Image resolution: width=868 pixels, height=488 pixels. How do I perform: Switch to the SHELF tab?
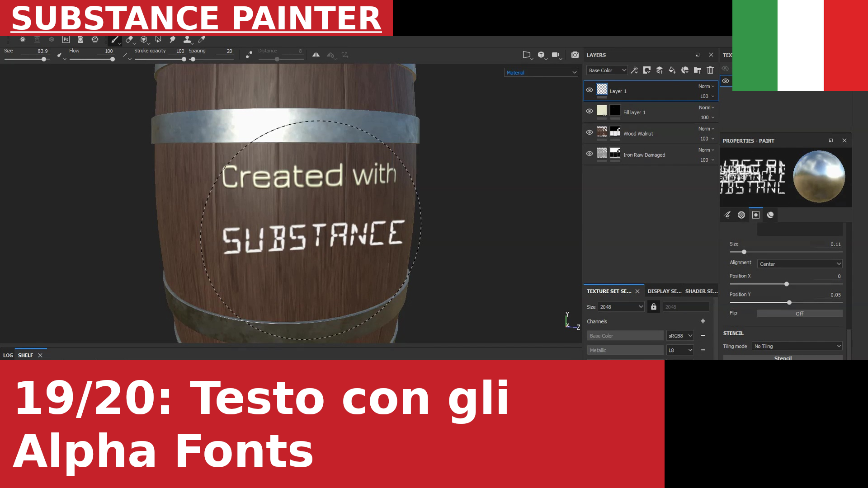pyautogui.click(x=25, y=355)
